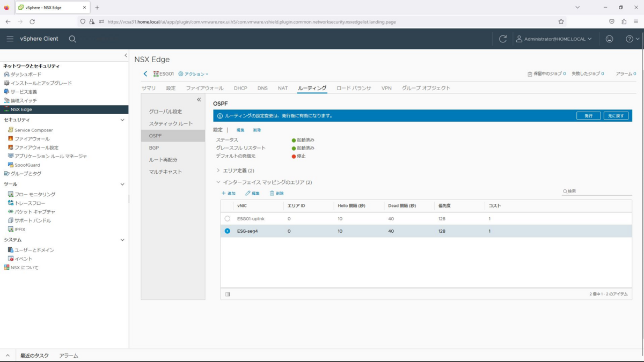
Task: Open パケット キャプチャ tool
Action: tap(34, 212)
